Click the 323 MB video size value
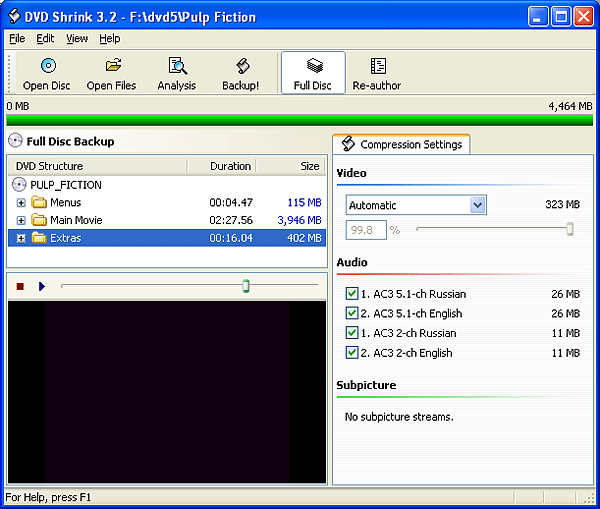The image size is (600, 509). (x=562, y=204)
